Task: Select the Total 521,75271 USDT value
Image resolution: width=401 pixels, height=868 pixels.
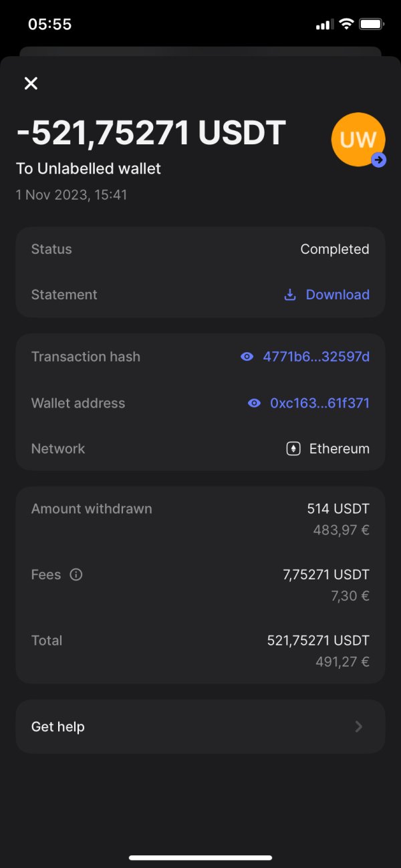Action: [318, 640]
